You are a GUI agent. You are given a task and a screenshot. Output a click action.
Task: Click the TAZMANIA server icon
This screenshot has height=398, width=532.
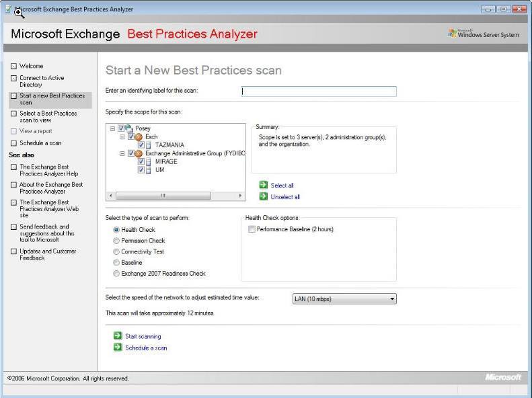tap(148, 145)
